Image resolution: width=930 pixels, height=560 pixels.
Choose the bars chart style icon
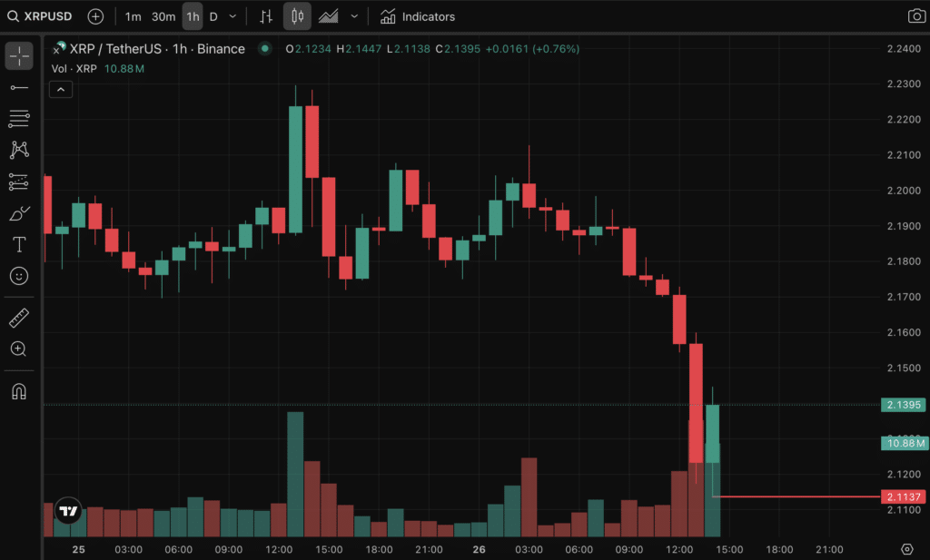click(x=266, y=16)
